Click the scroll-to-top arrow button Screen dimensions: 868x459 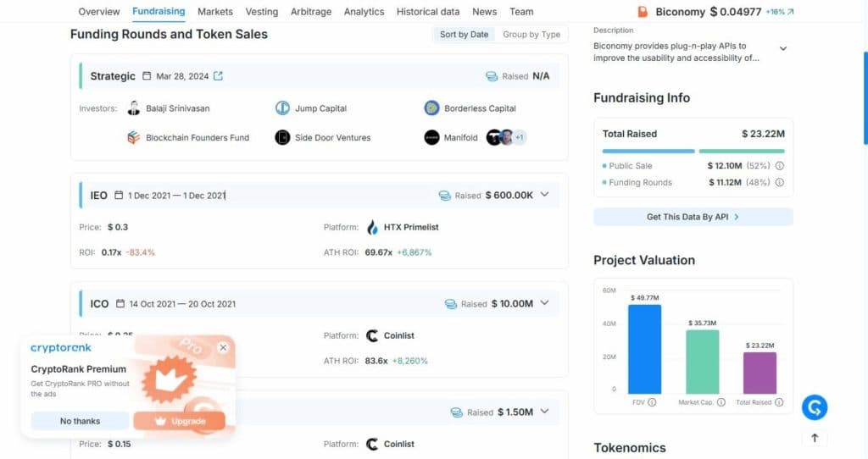tap(815, 438)
